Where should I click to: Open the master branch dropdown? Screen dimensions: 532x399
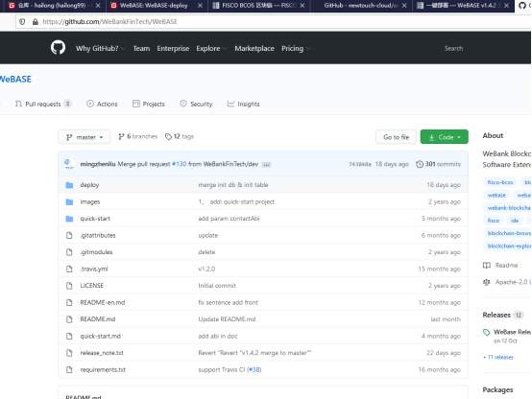pyautogui.click(x=85, y=137)
